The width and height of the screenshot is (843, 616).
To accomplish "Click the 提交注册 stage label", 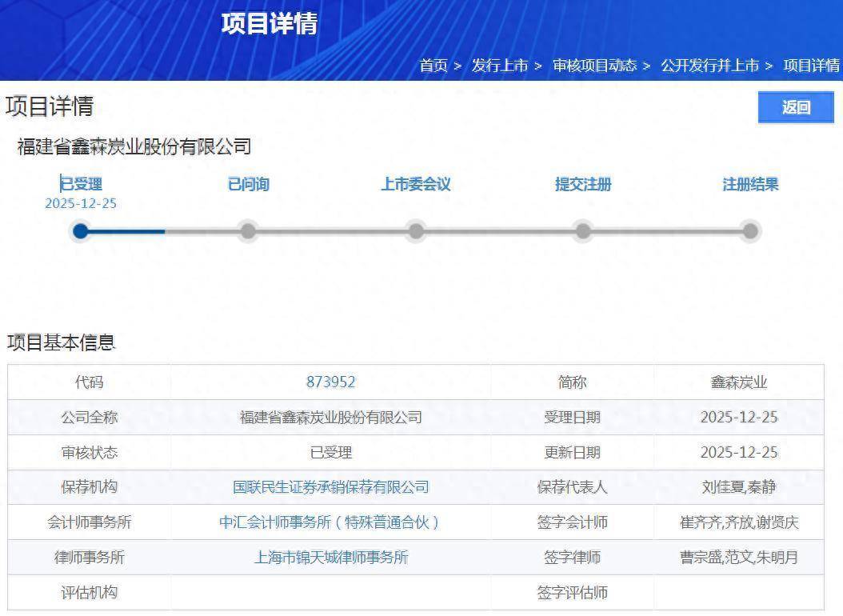I will tap(583, 185).
